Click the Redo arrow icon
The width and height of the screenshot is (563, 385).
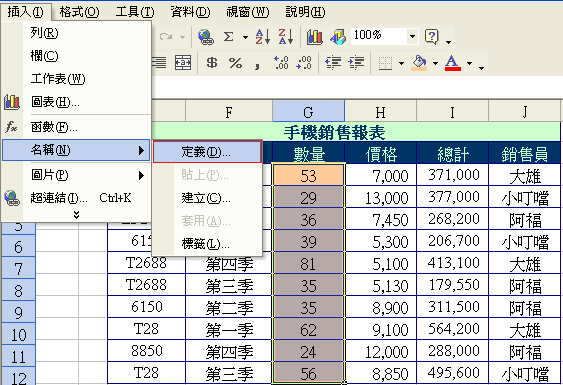(166, 37)
